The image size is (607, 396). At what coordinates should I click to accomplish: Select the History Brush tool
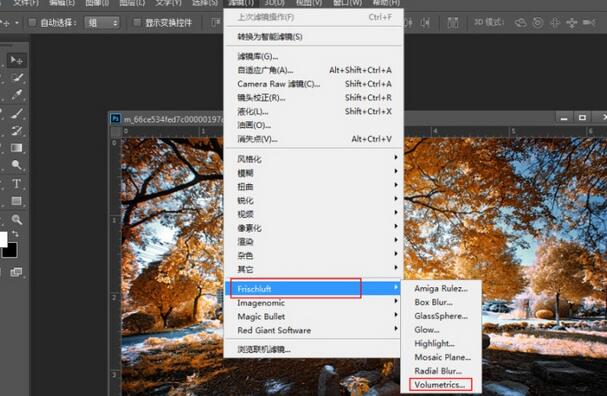(x=17, y=130)
